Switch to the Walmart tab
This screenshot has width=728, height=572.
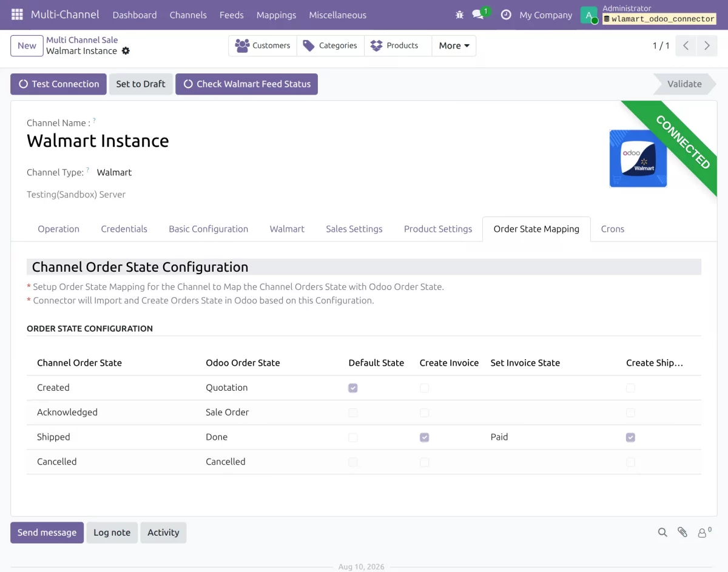(287, 229)
